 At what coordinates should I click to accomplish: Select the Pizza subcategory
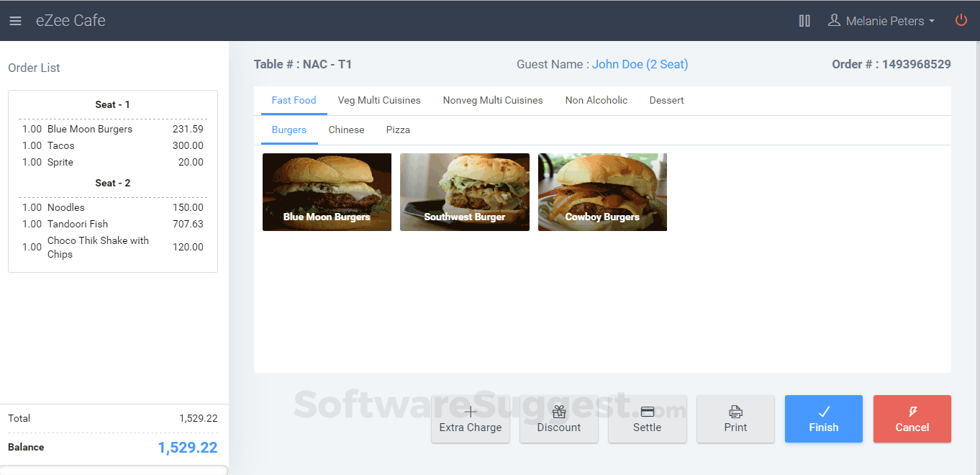pyautogui.click(x=398, y=130)
